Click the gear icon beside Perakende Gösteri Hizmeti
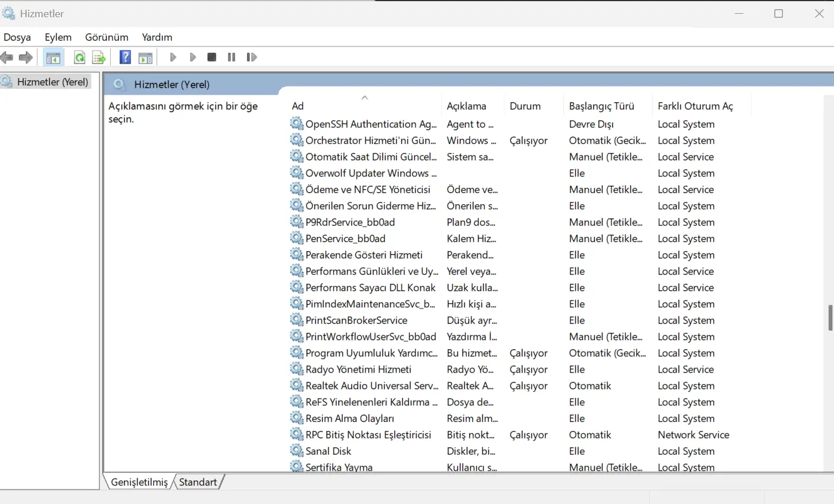 click(x=297, y=255)
